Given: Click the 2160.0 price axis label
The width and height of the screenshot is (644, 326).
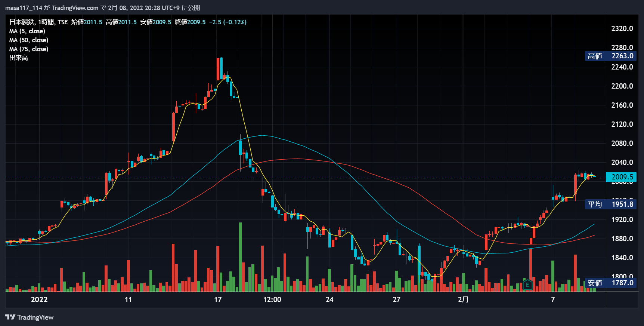Looking at the screenshot, I should coord(622,105).
